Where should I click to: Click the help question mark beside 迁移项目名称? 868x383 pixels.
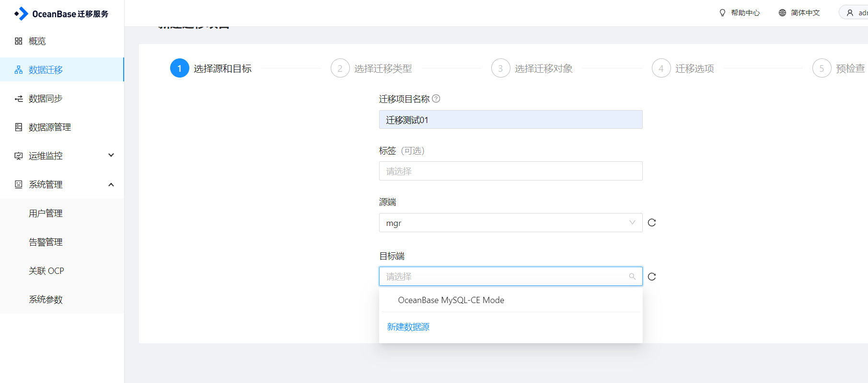click(436, 99)
